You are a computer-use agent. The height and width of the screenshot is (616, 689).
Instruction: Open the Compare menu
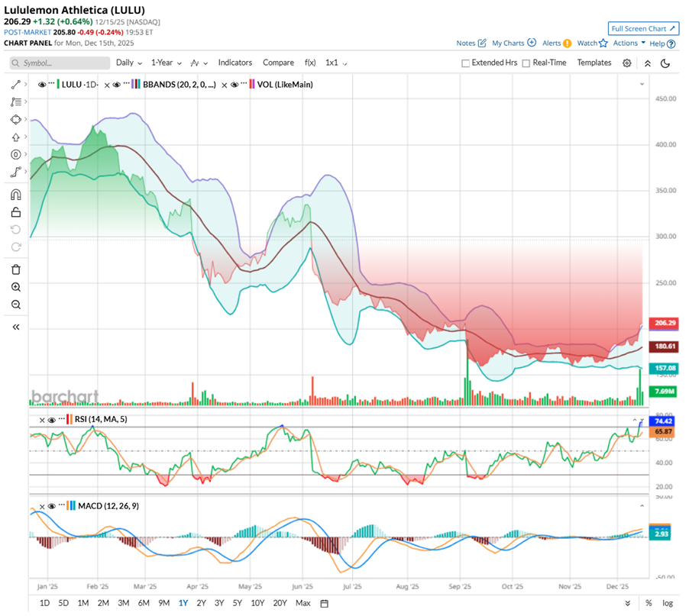click(x=278, y=63)
